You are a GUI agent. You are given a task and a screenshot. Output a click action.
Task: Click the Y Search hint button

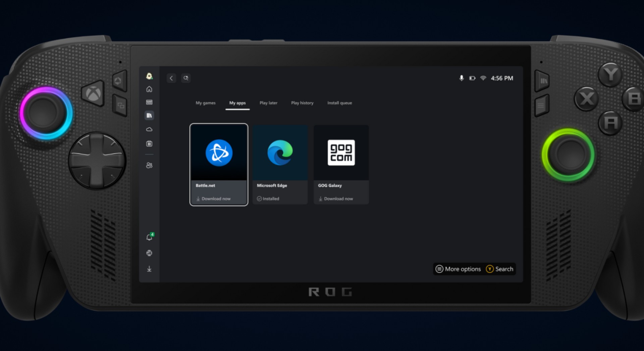click(499, 269)
